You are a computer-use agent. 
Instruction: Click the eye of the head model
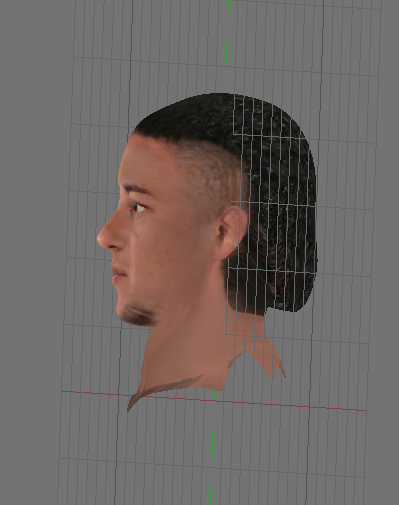pos(138,208)
